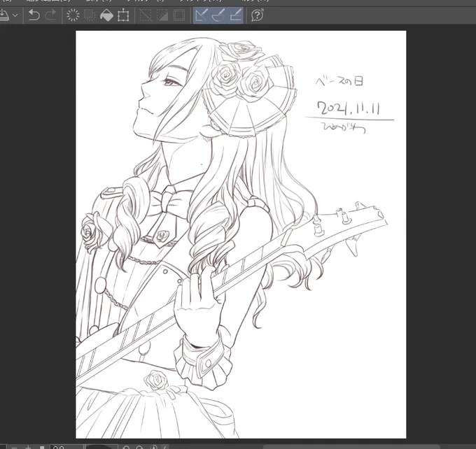This screenshot has width=476, height=449.
Task: Click the Clear (delete) radial dashed icon
Action: click(x=73, y=15)
